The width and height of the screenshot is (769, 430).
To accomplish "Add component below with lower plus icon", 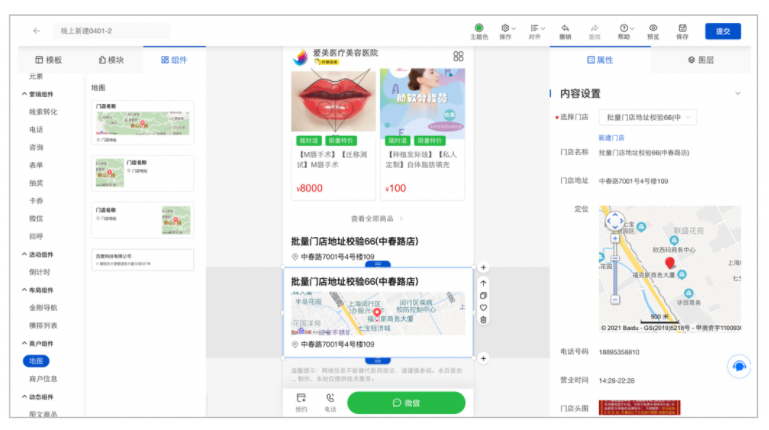I will [x=483, y=358].
